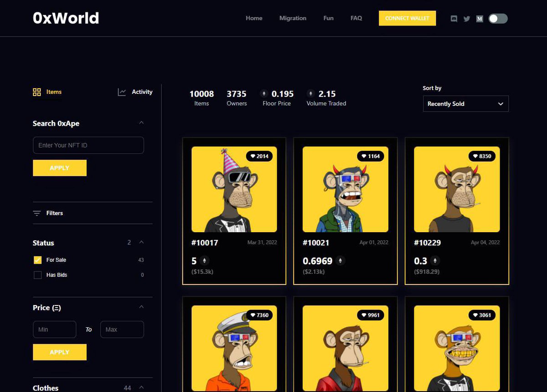Open the Fun menu item
Viewport: 547px width, 392px height.
pos(328,18)
